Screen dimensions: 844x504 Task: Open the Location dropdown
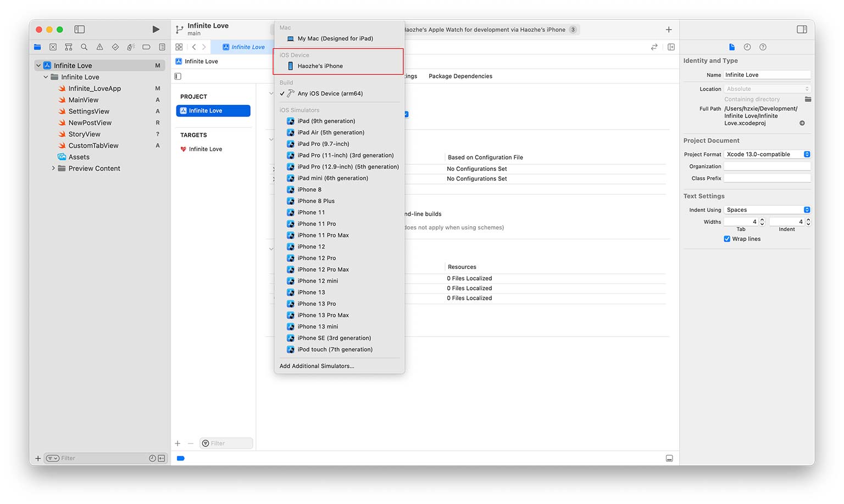[767, 89]
